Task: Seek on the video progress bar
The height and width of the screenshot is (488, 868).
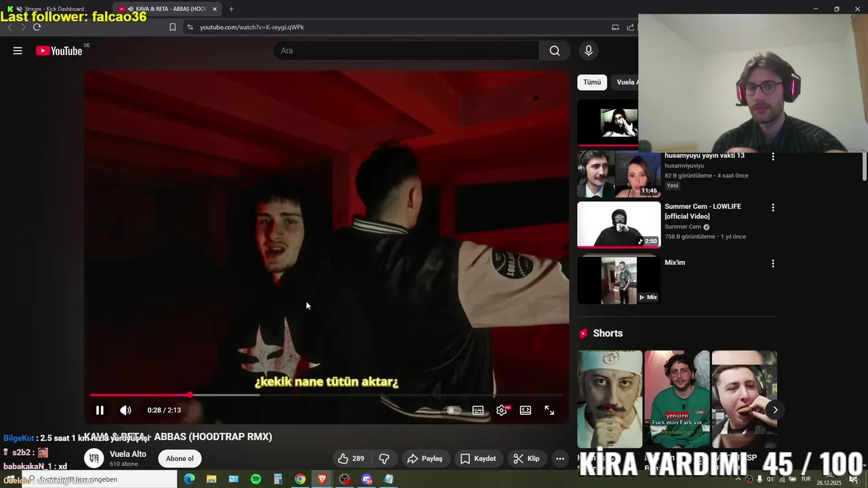Action: tap(326, 395)
